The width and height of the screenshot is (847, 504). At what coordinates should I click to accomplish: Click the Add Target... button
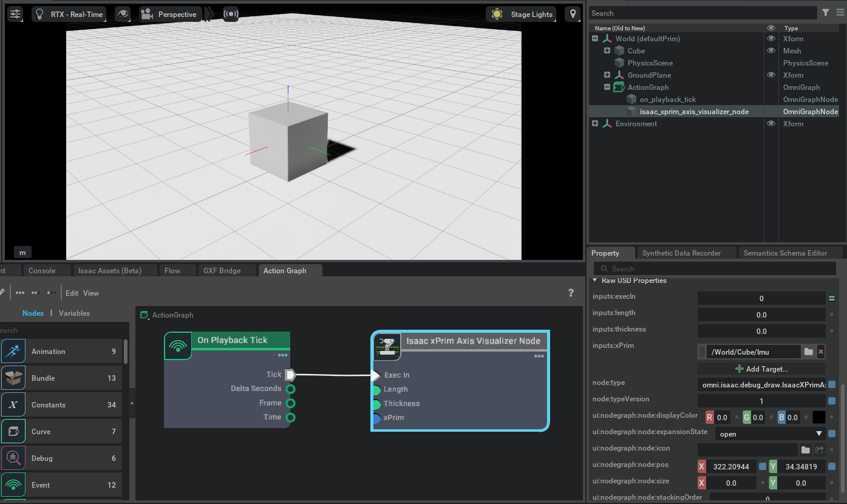point(761,369)
